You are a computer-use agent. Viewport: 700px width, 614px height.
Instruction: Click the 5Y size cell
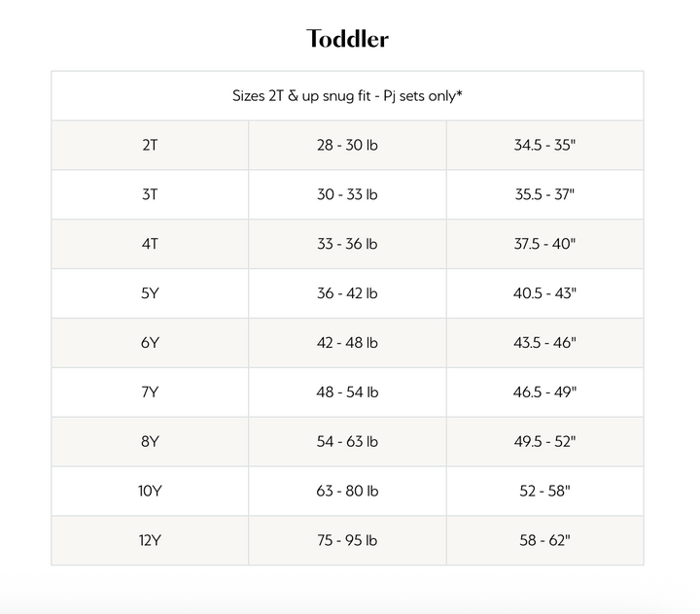click(x=150, y=293)
